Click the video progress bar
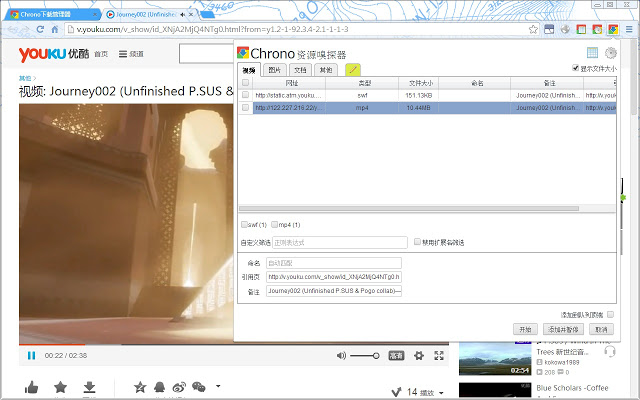The width and height of the screenshot is (640, 400). [x=234, y=345]
